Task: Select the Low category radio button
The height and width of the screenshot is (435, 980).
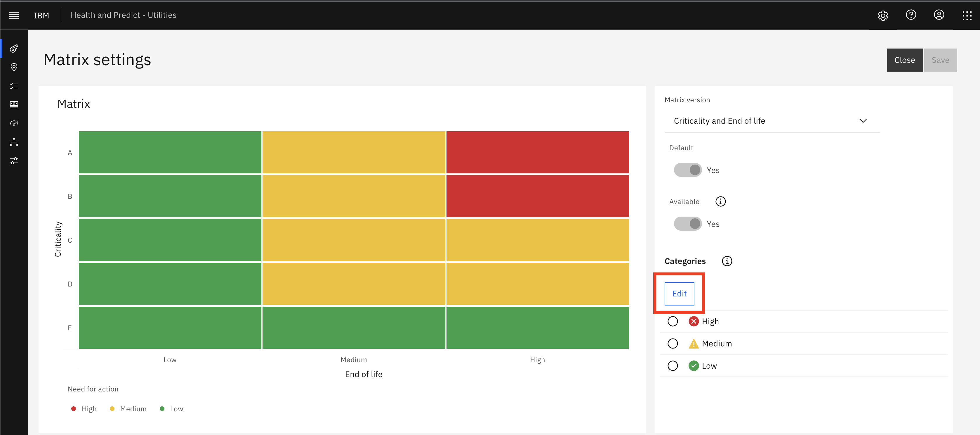Action: (672, 366)
